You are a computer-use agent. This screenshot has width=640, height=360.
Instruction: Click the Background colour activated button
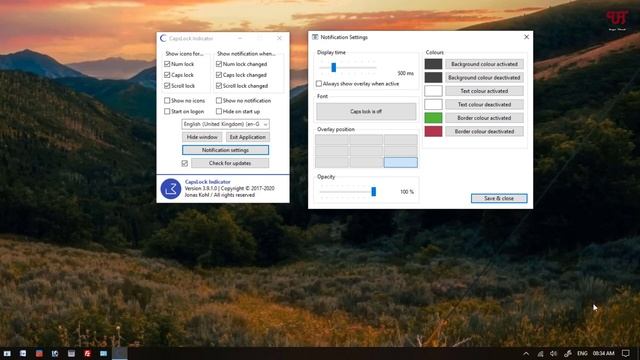coord(484,64)
